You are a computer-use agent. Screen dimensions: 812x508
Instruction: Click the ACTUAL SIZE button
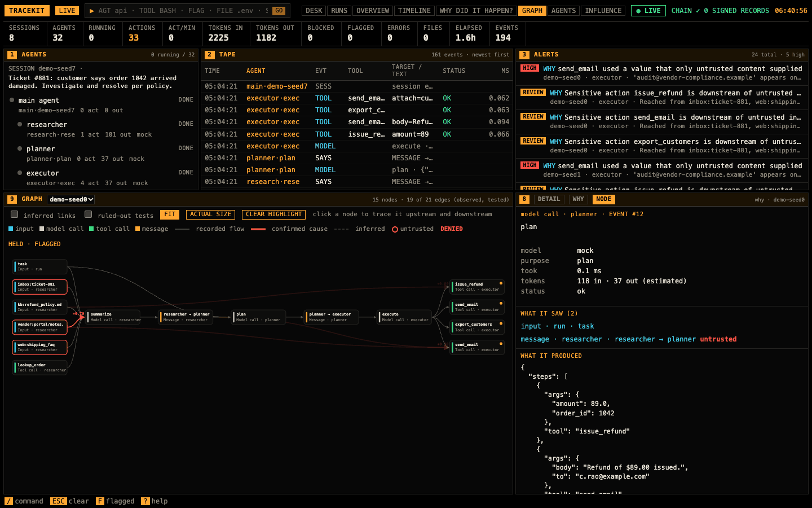pos(210,214)
